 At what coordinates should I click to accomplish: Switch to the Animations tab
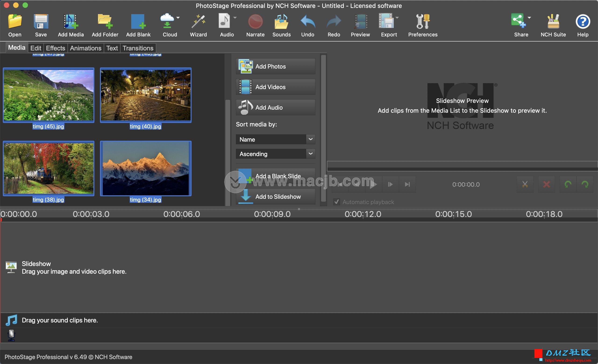point(86,48)
